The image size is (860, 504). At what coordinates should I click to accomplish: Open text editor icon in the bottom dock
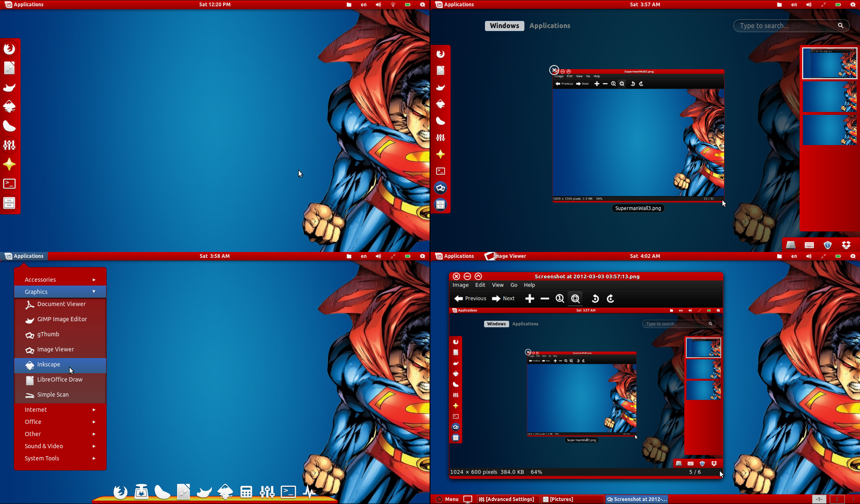pos(183,491)
